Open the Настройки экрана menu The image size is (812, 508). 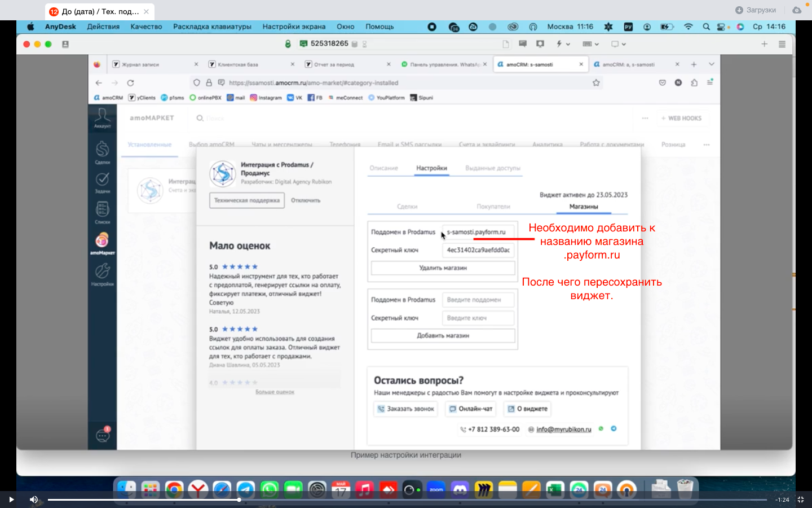294,27
